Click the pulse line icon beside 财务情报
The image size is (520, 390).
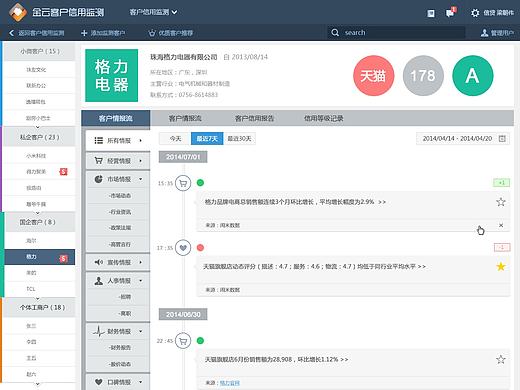click(99, 331)
